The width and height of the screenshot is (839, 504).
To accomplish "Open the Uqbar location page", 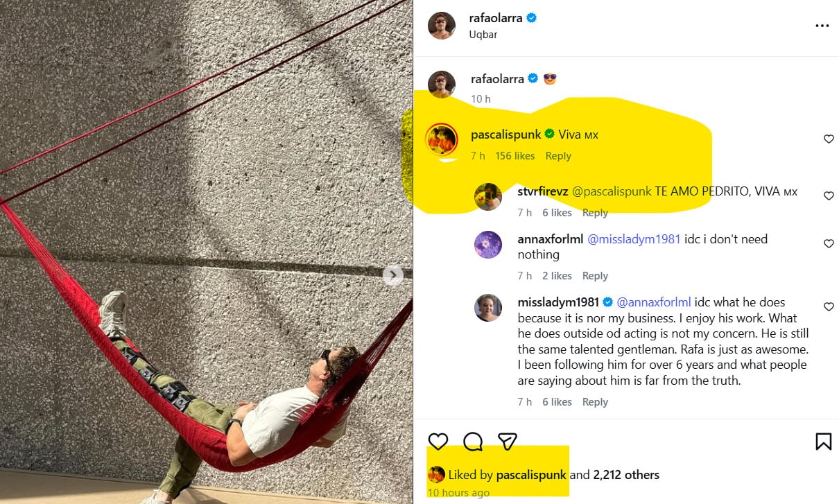I will (482, 34).
